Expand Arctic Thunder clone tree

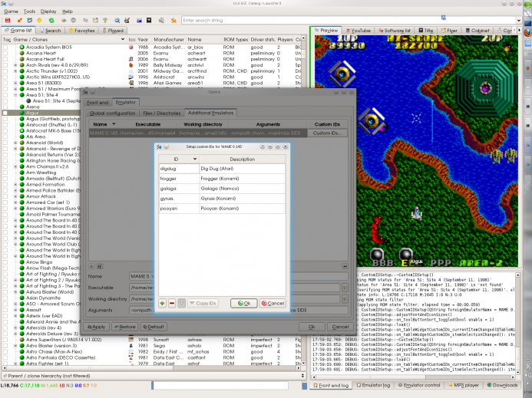point(15,71)
